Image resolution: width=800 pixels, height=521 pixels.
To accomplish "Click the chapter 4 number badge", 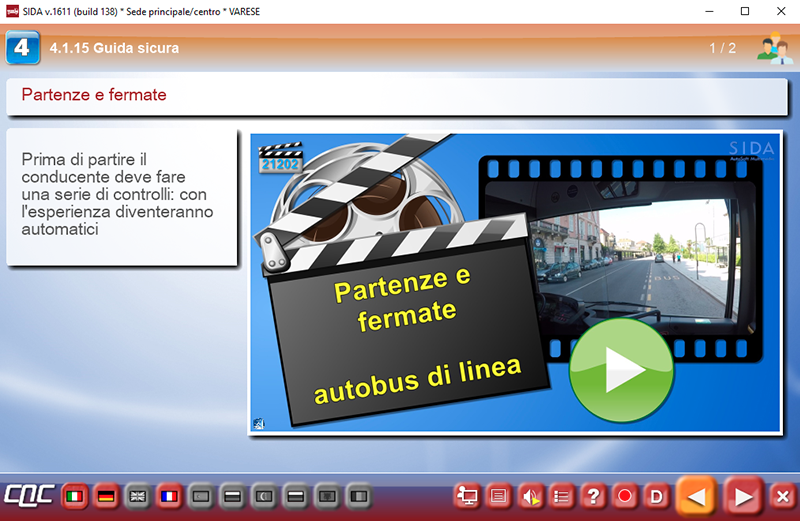I will coord(23,48).
